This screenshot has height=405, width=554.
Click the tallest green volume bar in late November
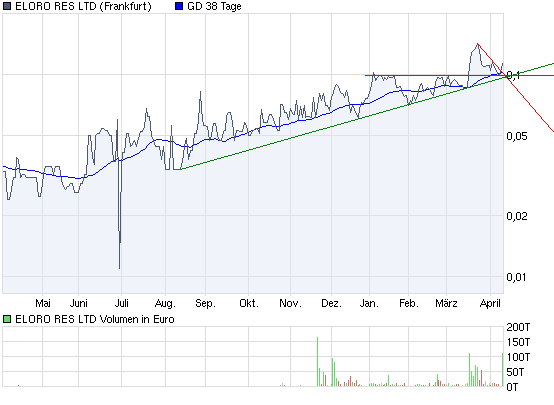[x=317, y=362]
